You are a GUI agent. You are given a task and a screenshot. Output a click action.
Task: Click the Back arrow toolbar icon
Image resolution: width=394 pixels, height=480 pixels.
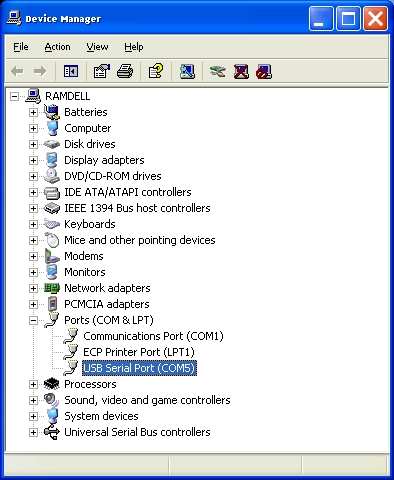tap(17, 71)
